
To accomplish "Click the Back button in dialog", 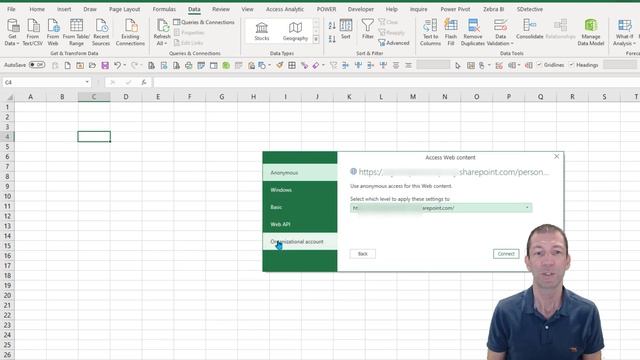I will point(363,254).
